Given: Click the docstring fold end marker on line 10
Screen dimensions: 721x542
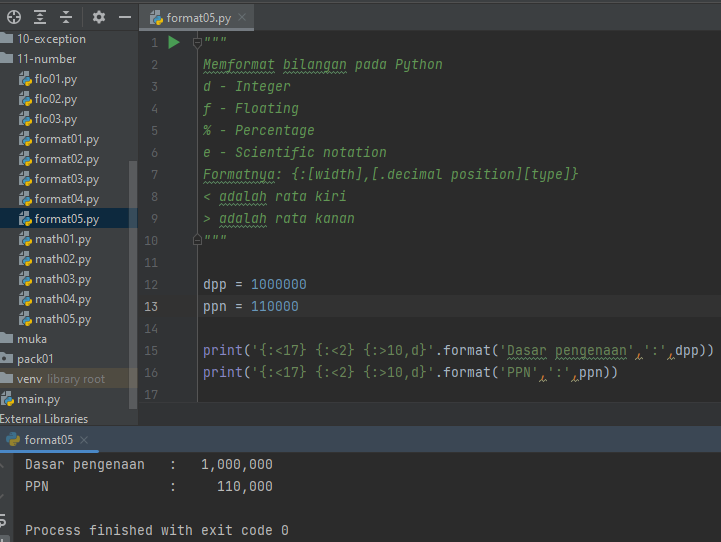Looking at the screenshot, I should click(197, 240).
